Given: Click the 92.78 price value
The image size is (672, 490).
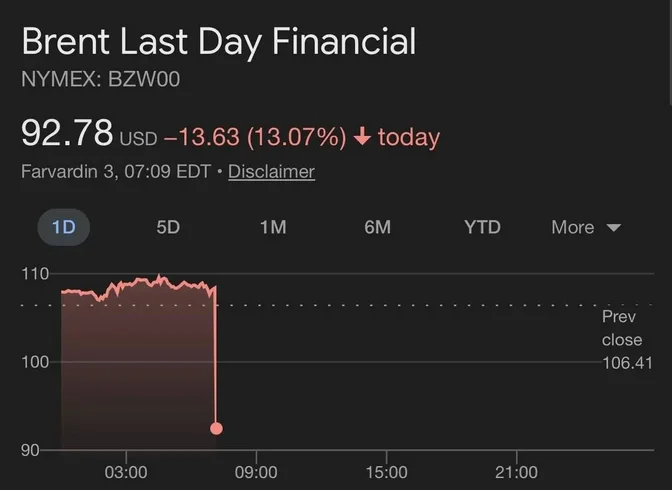Looking at the screenshot, I should [66, 134].
